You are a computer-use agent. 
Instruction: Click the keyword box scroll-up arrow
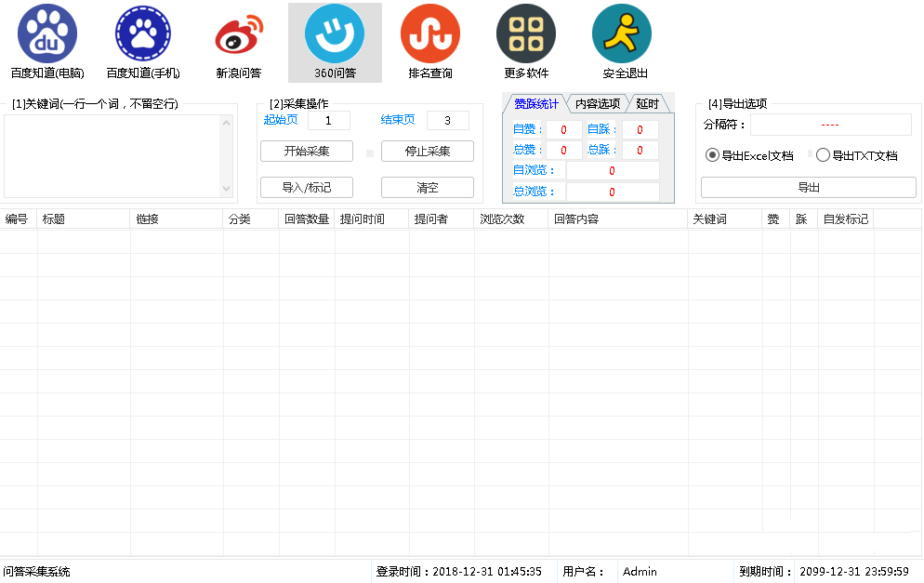coord(226,123)
